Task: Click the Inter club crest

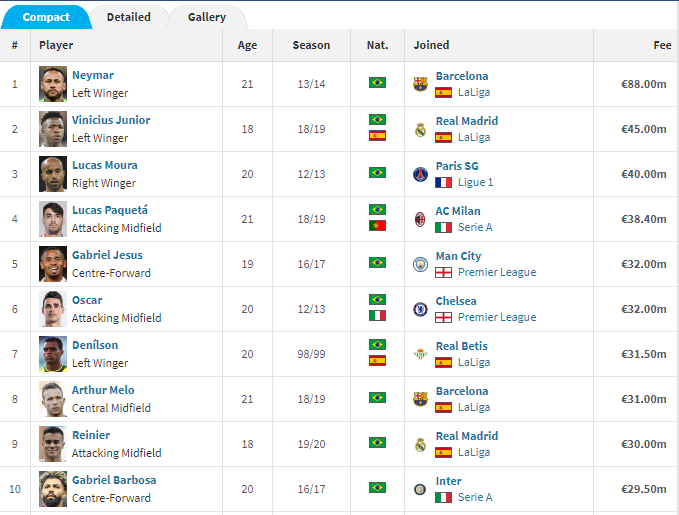Action: point(420,489)
